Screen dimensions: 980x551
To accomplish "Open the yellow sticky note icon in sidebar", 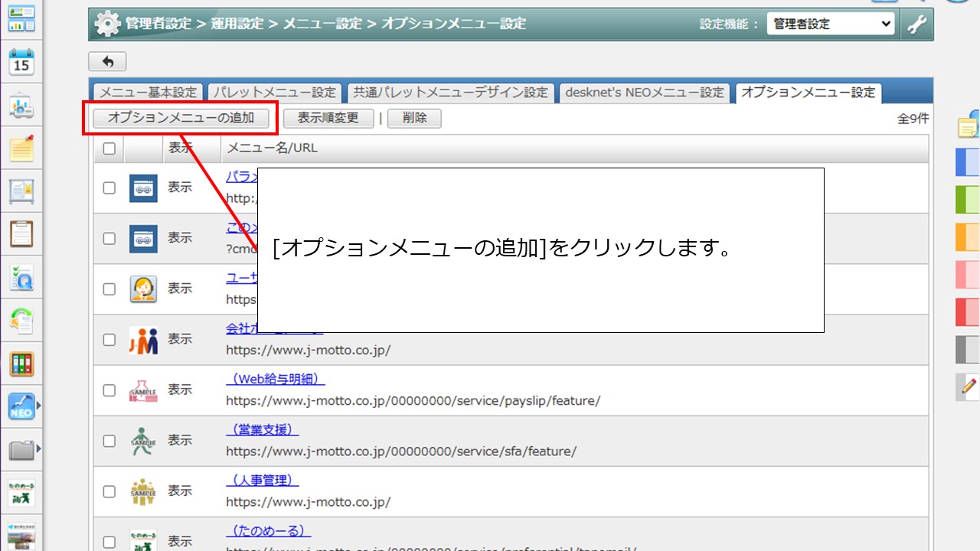I will [x=21, y=148].
